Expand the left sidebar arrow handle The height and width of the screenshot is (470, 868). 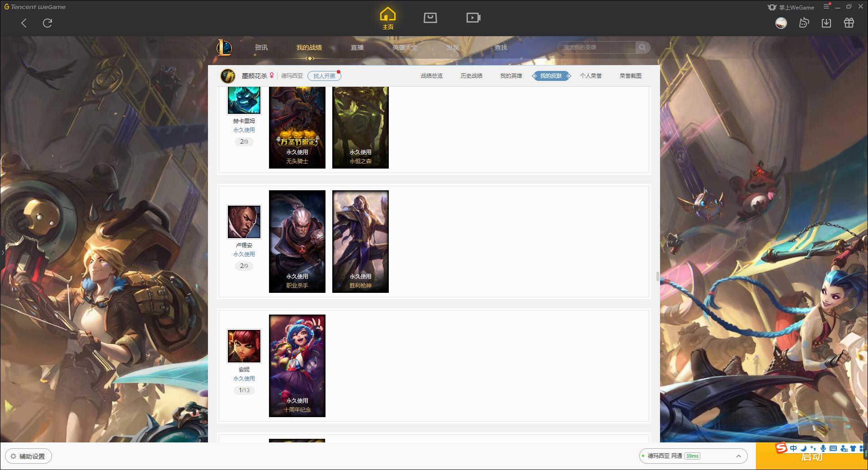(x=2, y=253)
